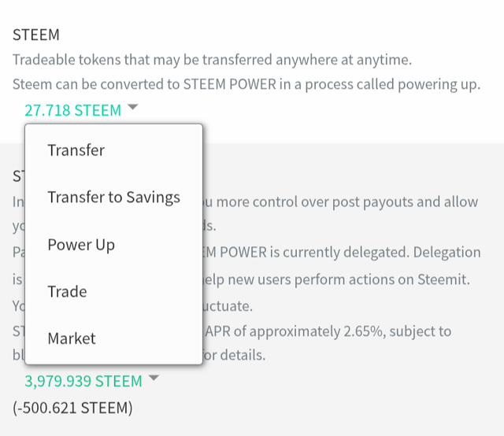
Task: Click the 'powering up' description sentence
Action: coord(246,84)
